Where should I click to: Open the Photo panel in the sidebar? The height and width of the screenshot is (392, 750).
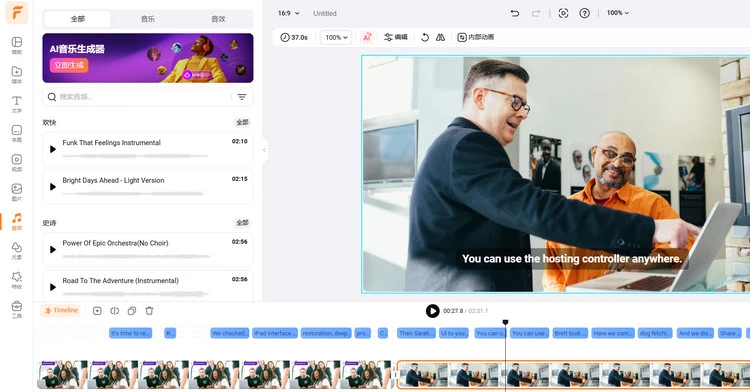(x=17, y=192)
